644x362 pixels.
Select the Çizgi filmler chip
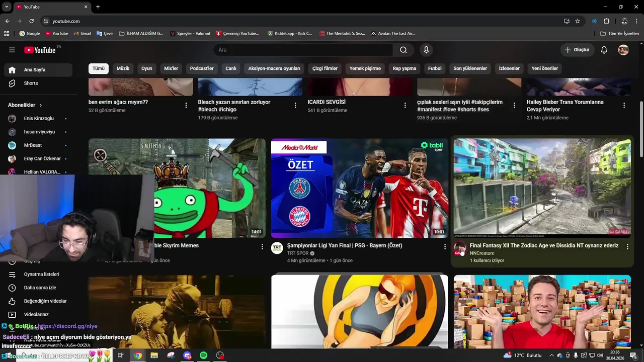[x=325, y=68]
